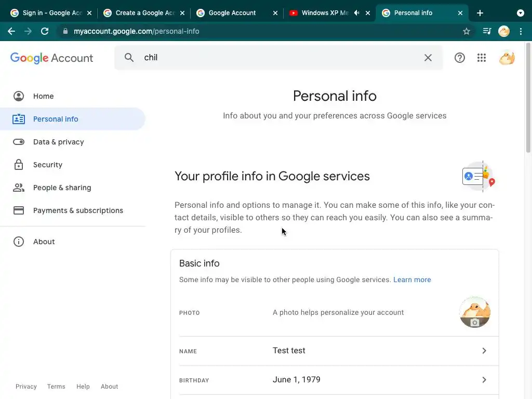Expand the Birthday row chevron

[484, 380]
